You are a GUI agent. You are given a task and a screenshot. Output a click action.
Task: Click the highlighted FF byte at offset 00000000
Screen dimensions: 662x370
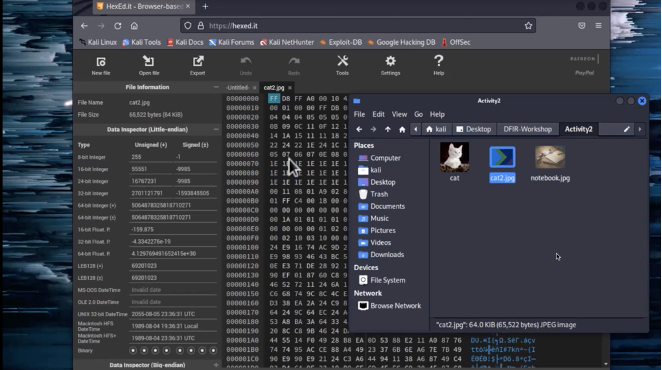tap(274, 98)
